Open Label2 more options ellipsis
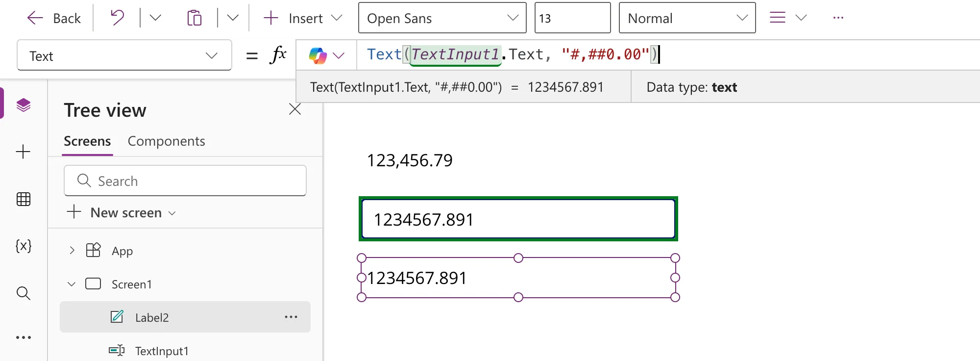 pyautogui.click(x=291, y=317)
